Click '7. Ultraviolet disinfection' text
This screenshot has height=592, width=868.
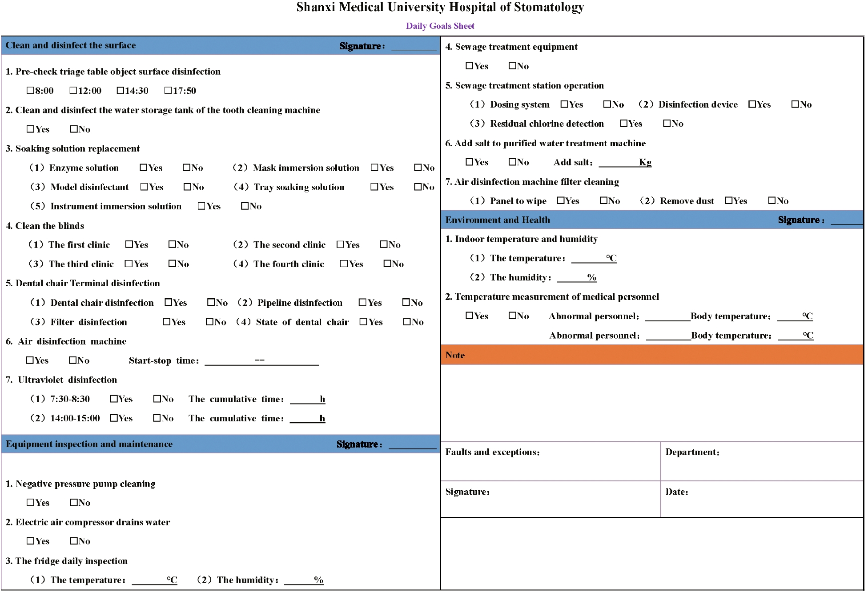coord(61,380)
